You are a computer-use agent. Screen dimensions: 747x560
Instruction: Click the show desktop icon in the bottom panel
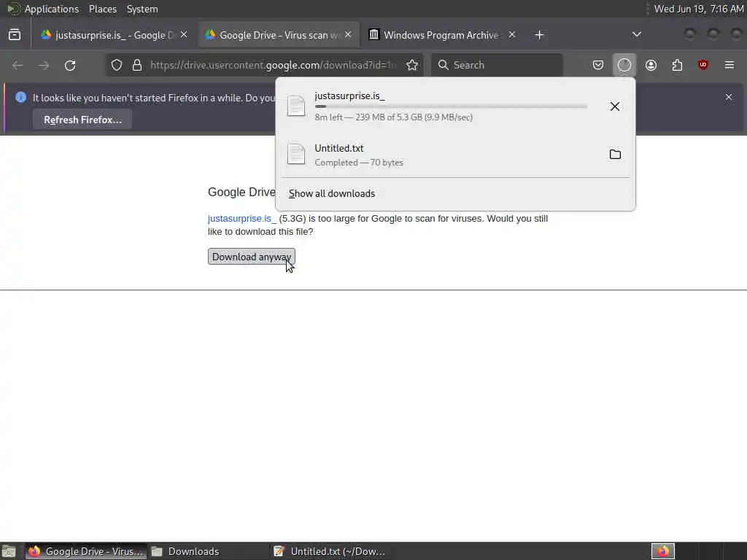tap(9, 551)
